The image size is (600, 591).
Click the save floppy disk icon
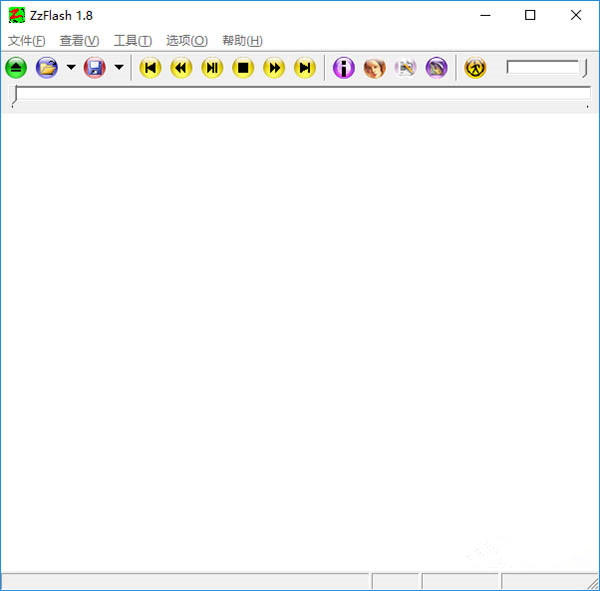coord(95,68)
